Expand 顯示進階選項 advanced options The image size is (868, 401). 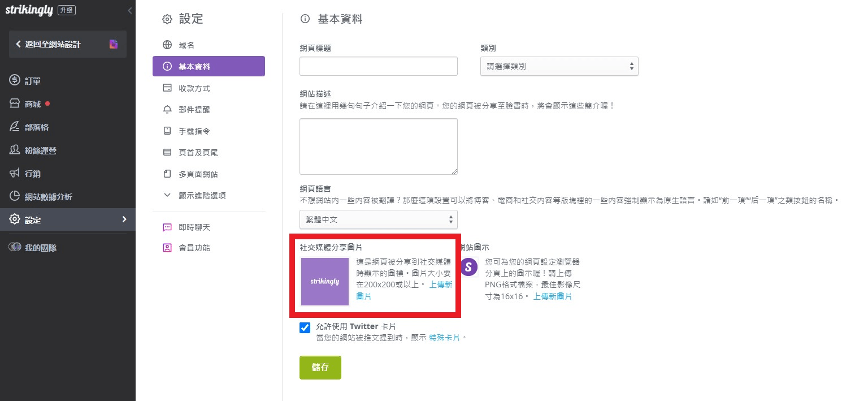click(203, 195)
